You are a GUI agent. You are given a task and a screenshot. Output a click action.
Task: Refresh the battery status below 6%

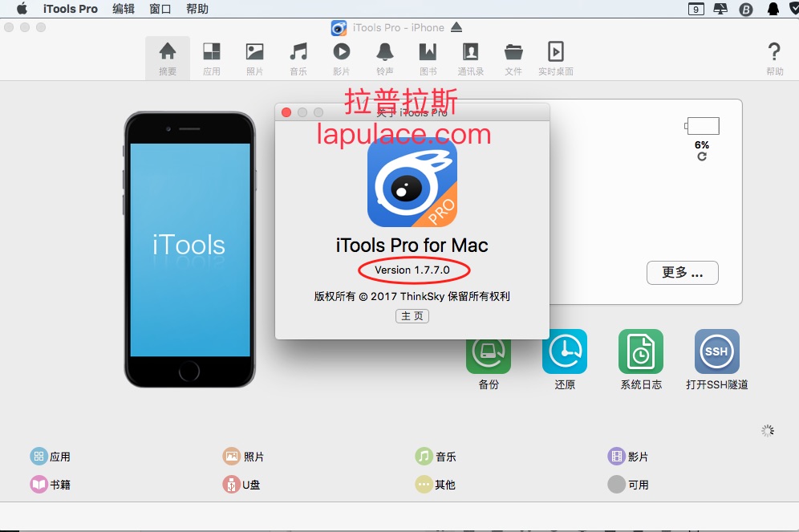coord(702,156)
